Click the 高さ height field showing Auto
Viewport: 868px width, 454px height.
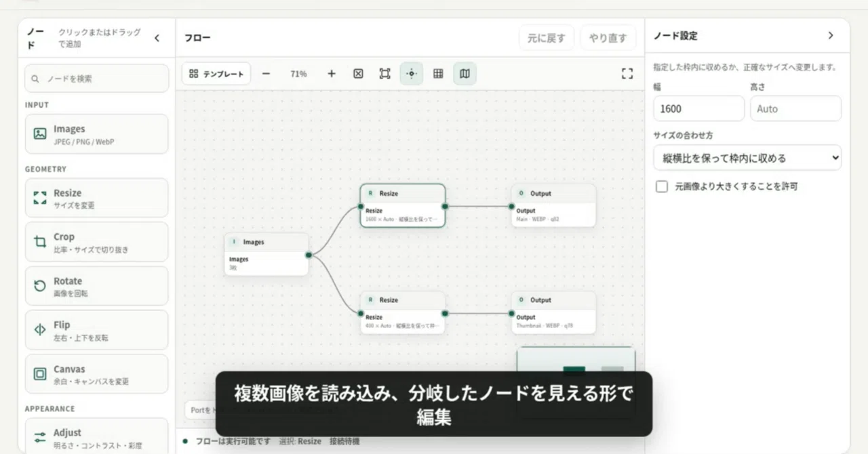coord(795,108)
